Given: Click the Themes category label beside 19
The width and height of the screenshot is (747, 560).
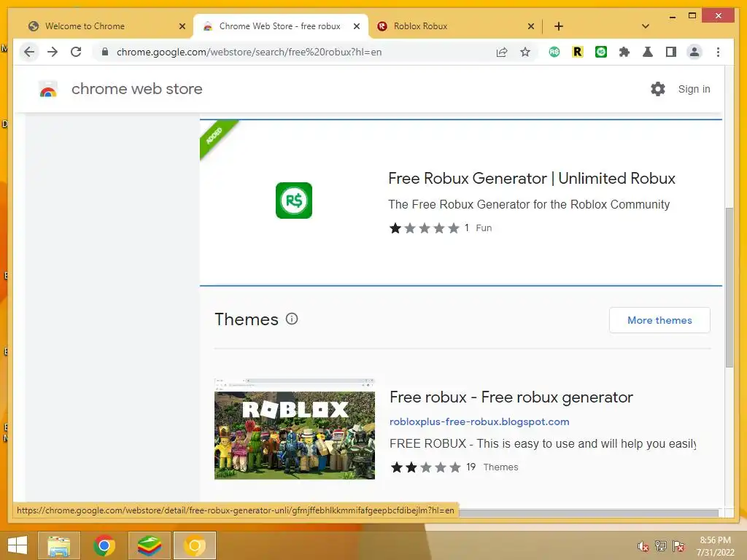Looking at the screenshot, I should 500,467.
